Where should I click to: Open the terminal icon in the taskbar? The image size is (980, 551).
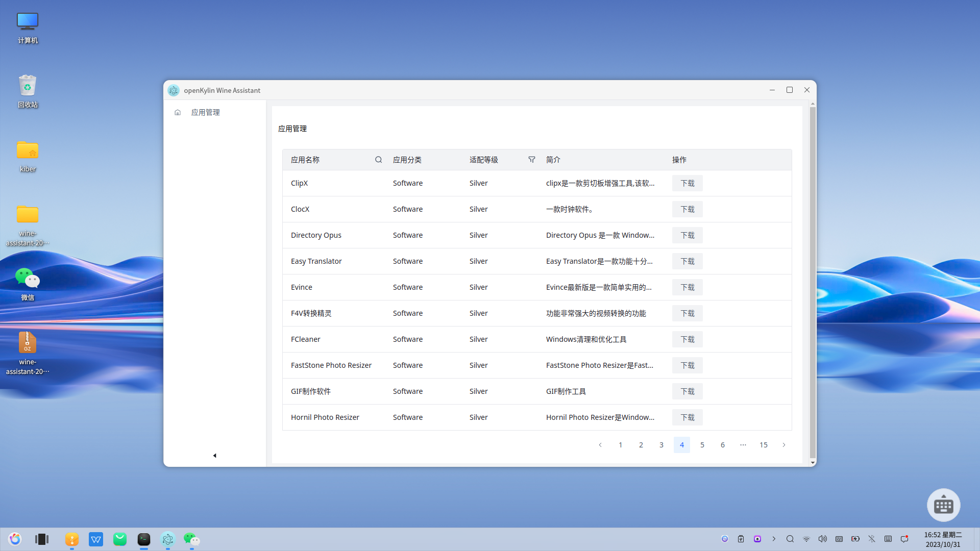pyautogui.click(x=144, y=539)
